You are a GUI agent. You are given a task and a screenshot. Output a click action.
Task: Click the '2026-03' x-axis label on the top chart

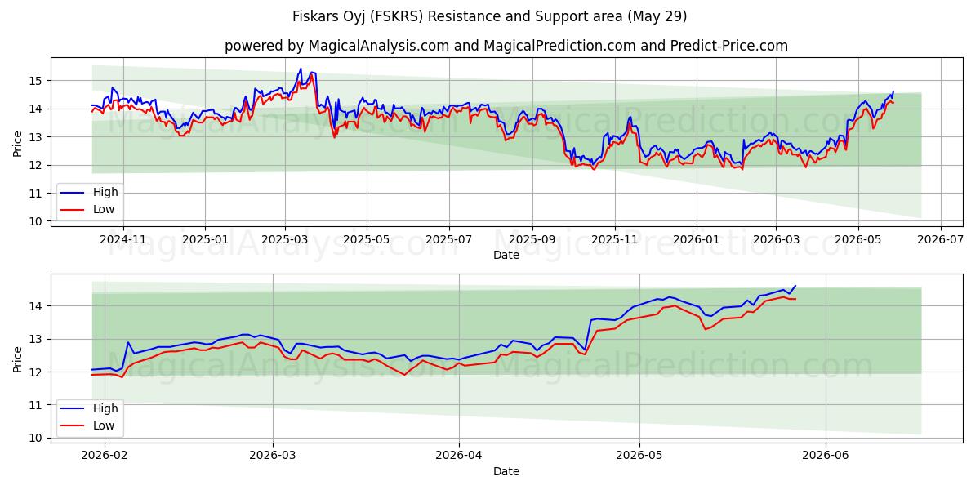775,240
